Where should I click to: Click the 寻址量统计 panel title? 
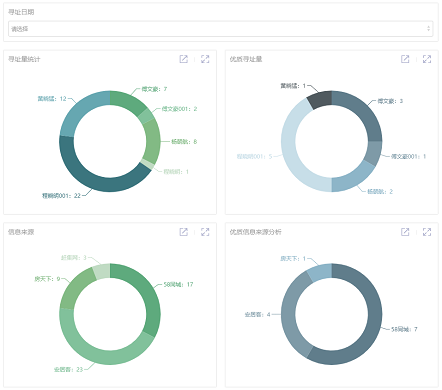click(24, 59)
